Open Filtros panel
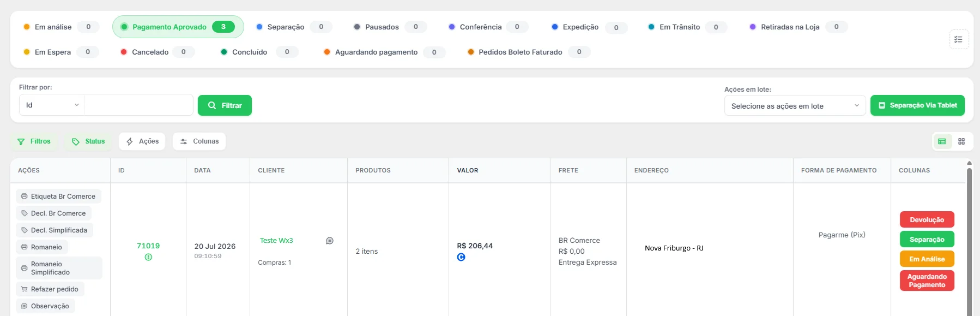The width and height of the screenshot is (980, 316). tap(34, 141)
